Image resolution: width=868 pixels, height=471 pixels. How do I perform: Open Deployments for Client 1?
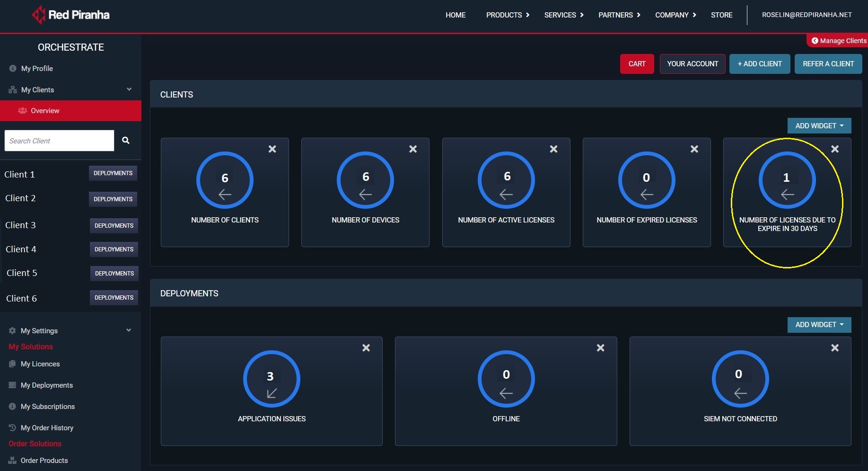pyautogui.click(x=113, y=173)
